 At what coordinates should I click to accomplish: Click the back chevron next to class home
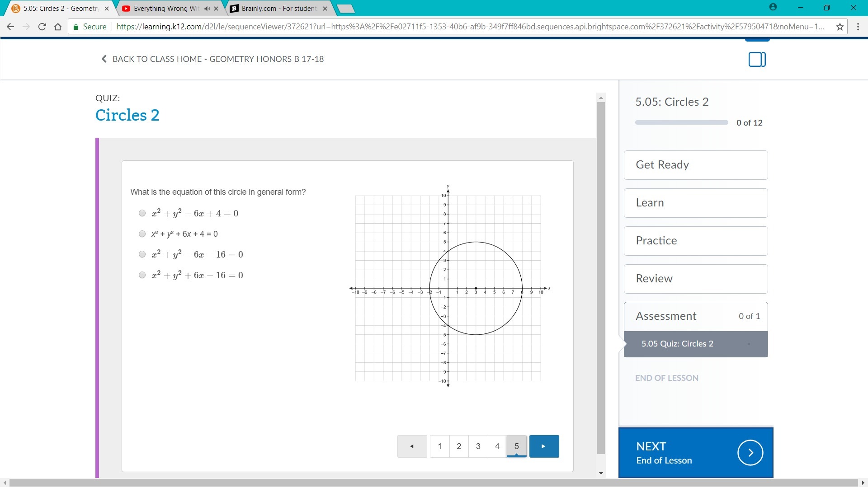tap(104, 59)
